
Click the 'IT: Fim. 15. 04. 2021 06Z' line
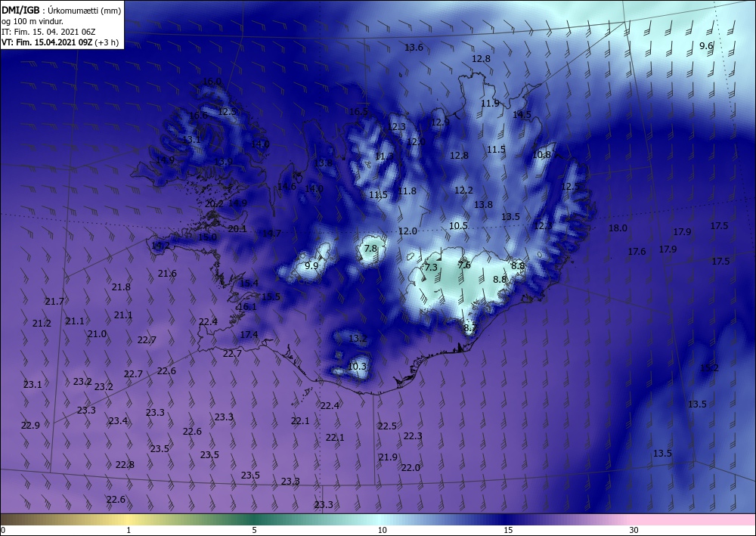point(48,32)
